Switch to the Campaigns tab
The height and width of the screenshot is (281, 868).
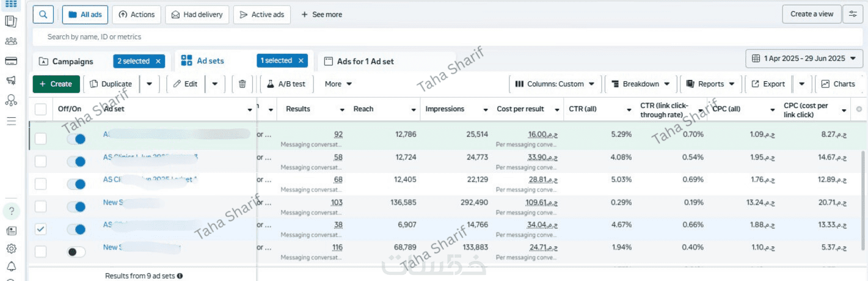[72, 61]
